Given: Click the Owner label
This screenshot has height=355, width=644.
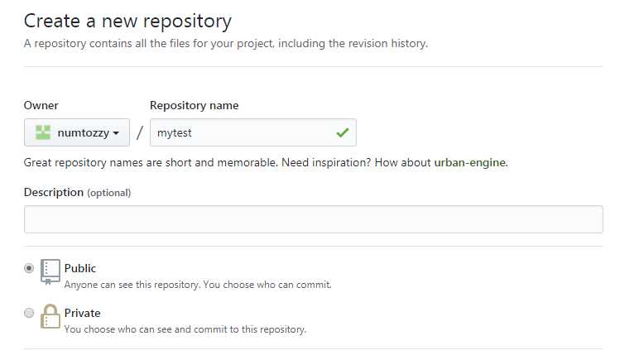Looking at the screenshot, I should (x=41, y=105).
